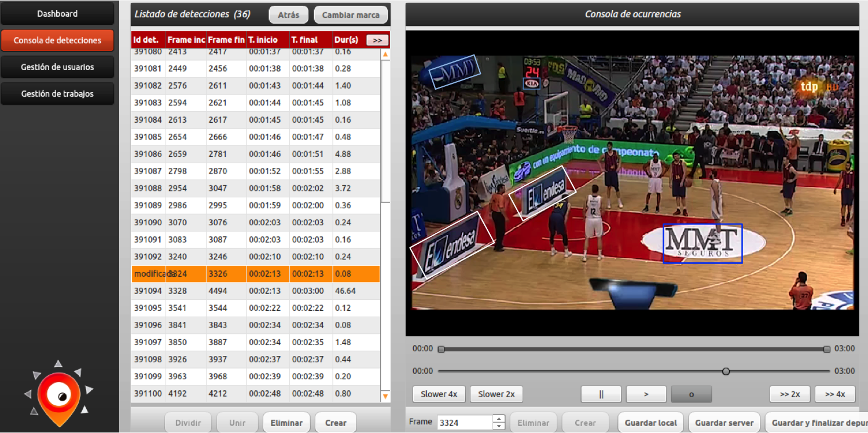Select detection row 391099

(256, 376)
